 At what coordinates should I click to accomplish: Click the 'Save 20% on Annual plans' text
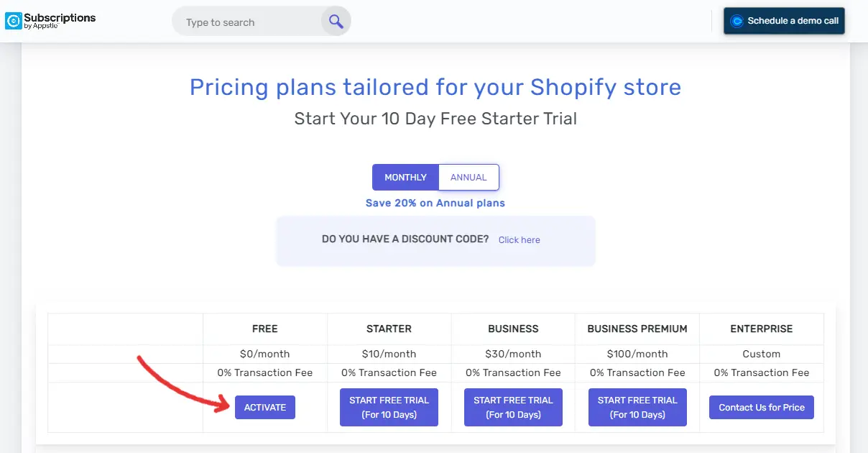coord(435,203)
